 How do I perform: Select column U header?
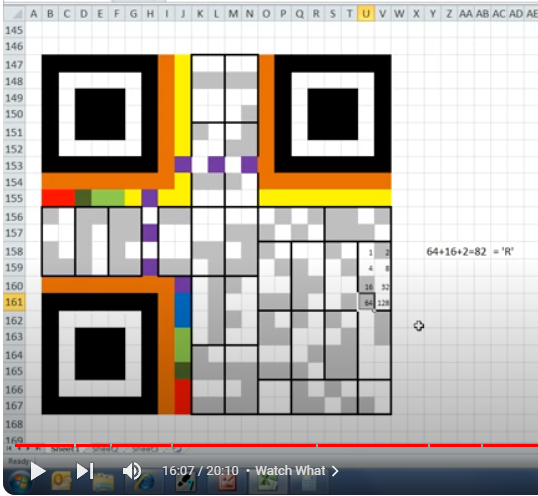tap(366, 14)
